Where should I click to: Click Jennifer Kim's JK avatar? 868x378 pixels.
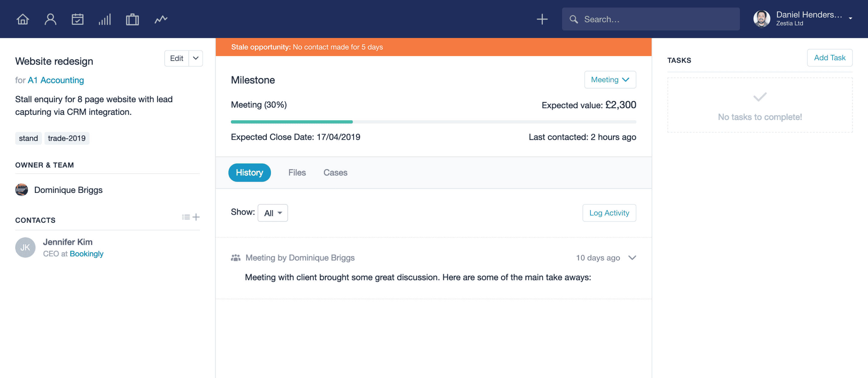25,247
